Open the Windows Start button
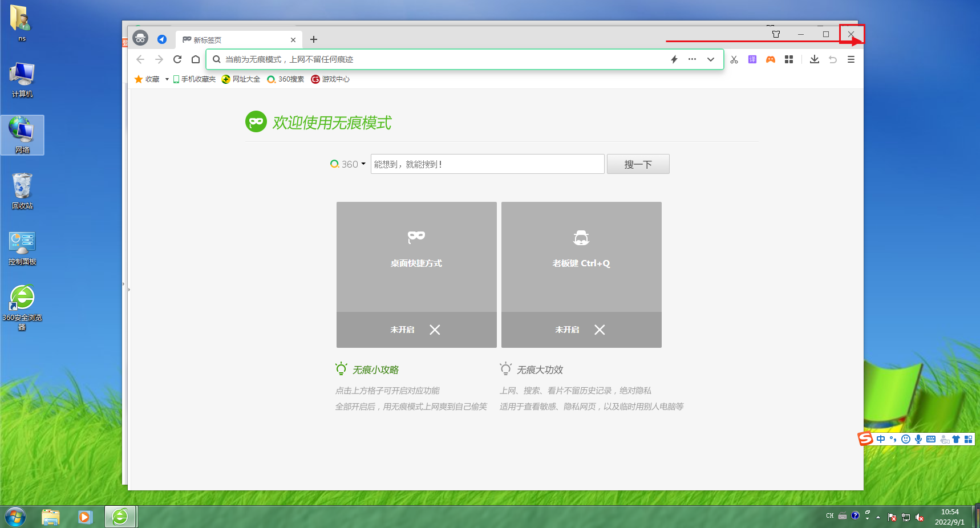Screen dimensions: 980x528 click(x=15, y=517)
